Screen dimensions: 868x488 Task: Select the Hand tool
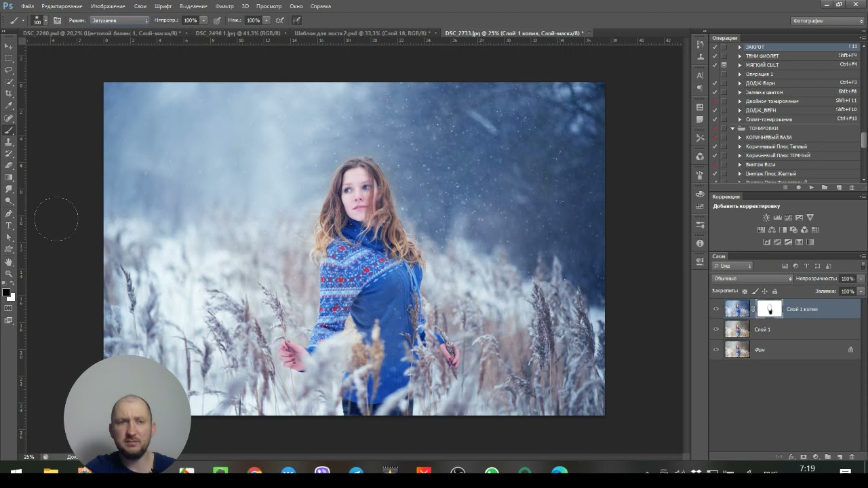click(x=9, y=262)
